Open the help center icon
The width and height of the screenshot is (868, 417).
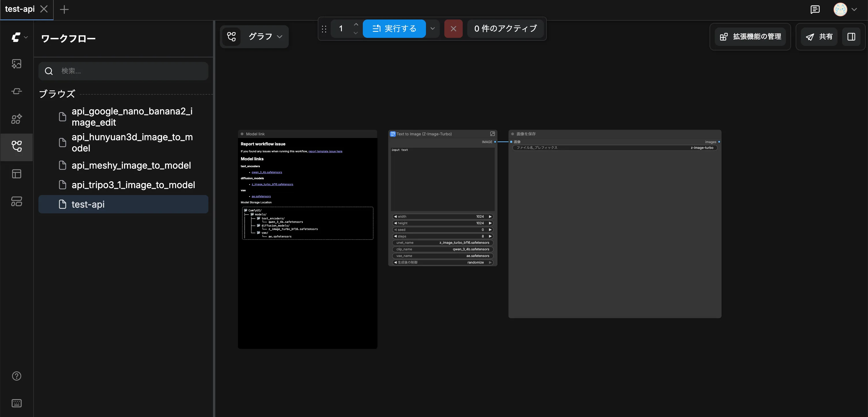(x=17, y=376)
